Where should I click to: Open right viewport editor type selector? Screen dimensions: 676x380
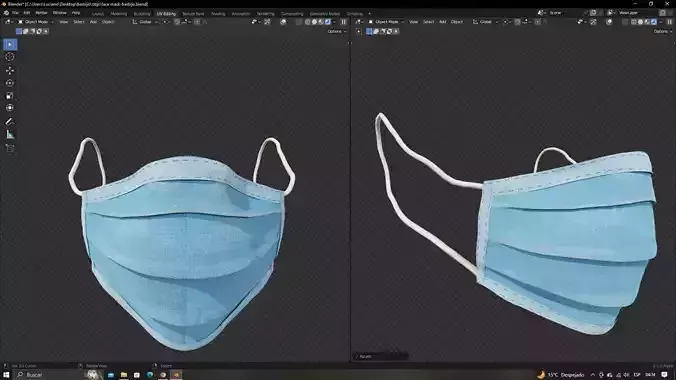(359, 22)
